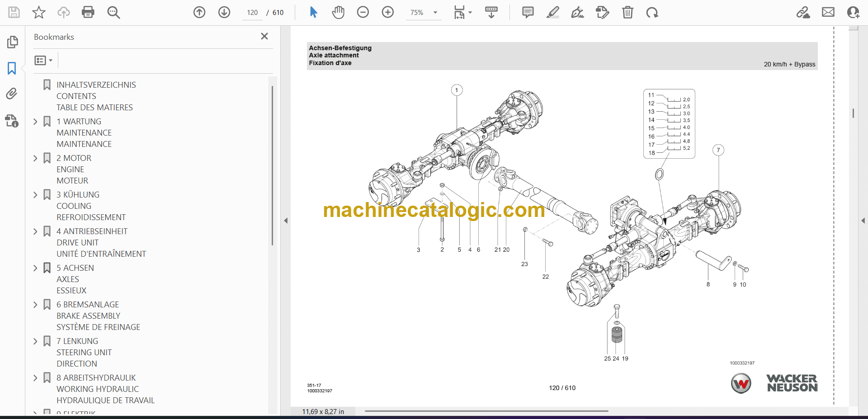The image size is (868, 419).
Task: Click the Delete trash icon
Action: 627,12
